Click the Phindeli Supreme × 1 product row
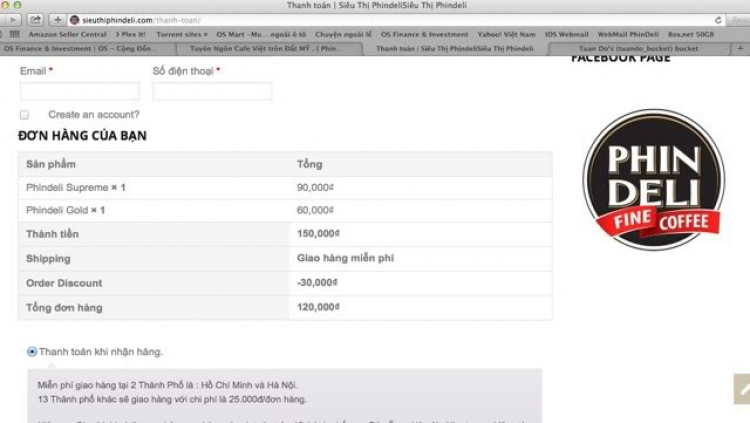The height and width of the screenshot is (423, 750). click(x=285, y=188)
